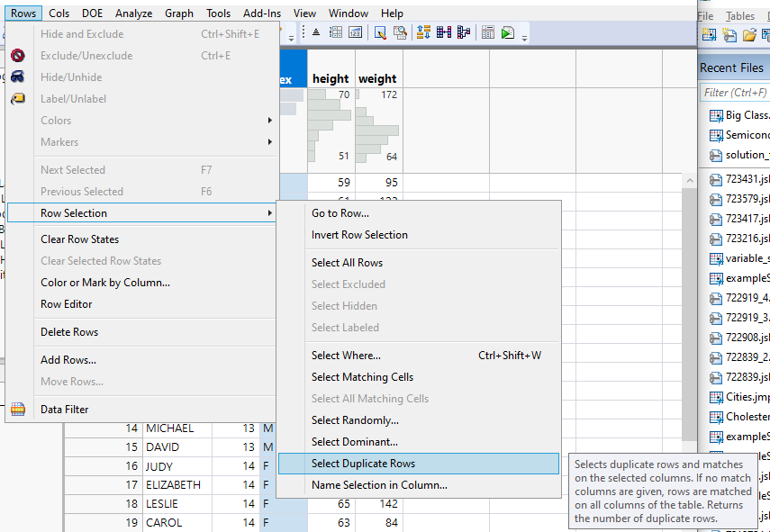
Task: Choose Select Where... from the submenu
Action: 346,356
